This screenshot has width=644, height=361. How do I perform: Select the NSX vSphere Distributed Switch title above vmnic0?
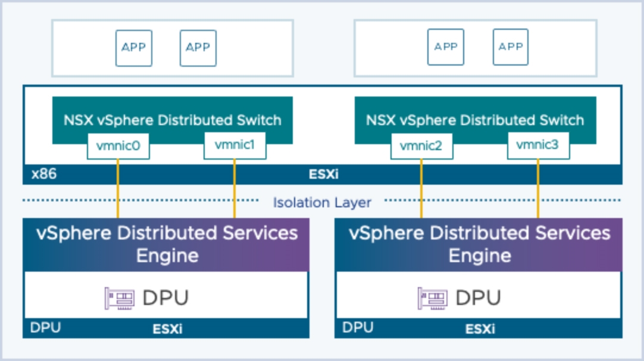(x=173, y=120)
